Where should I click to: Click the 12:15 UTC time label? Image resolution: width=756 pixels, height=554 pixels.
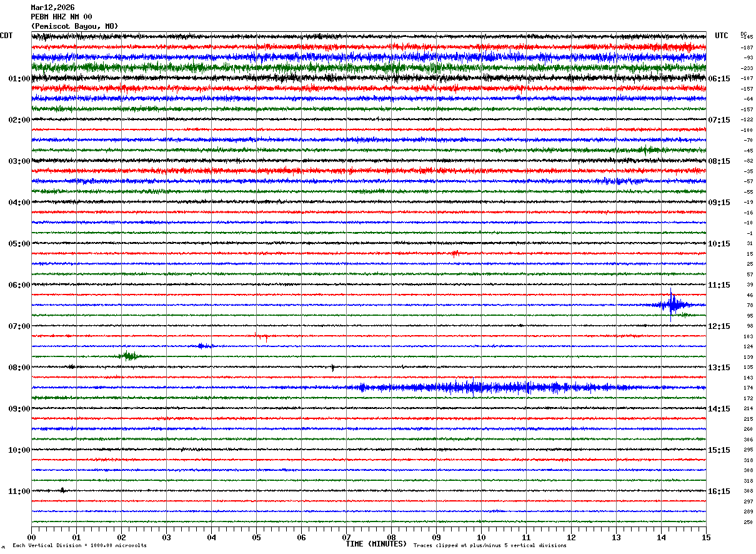(719, 326)
